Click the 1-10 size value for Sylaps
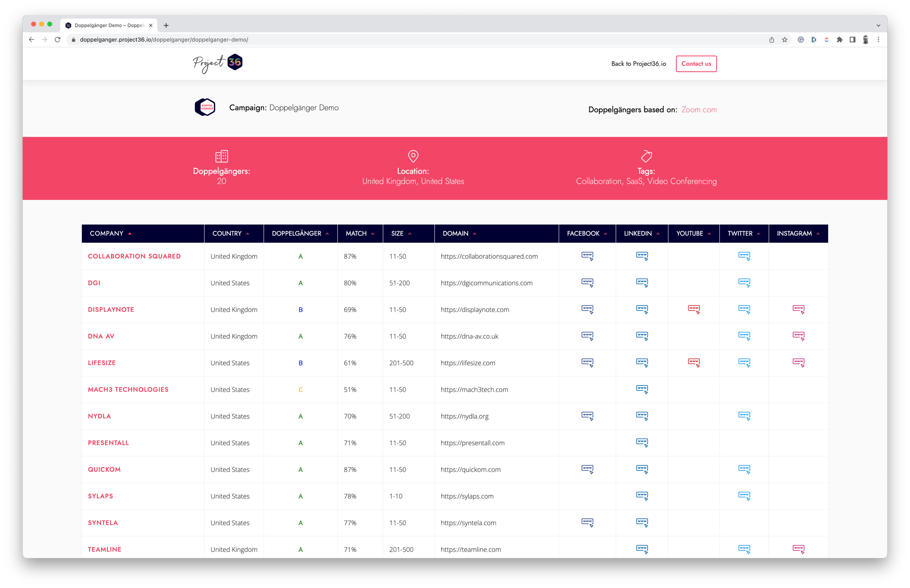The height and width of the screenshot is (588, 910). coord(396,496)
